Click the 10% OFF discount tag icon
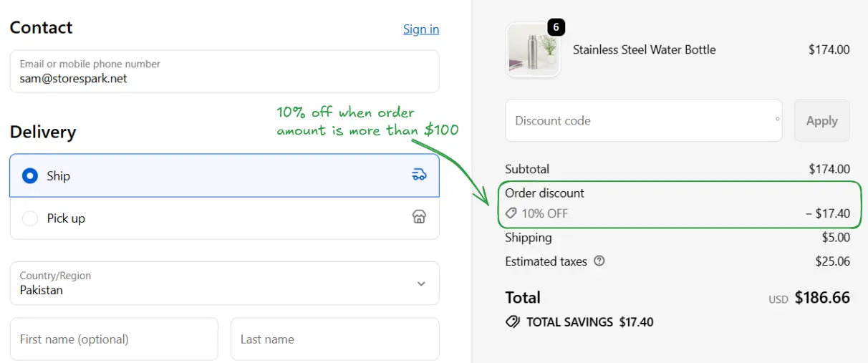Screen dimensions: 868x363 [511, 213]
